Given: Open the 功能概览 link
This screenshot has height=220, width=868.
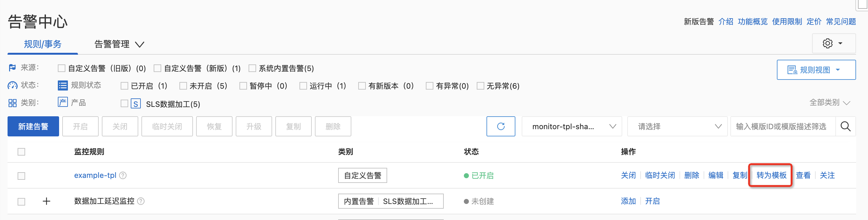Looking at the screenshot, I should coord(752,22).
